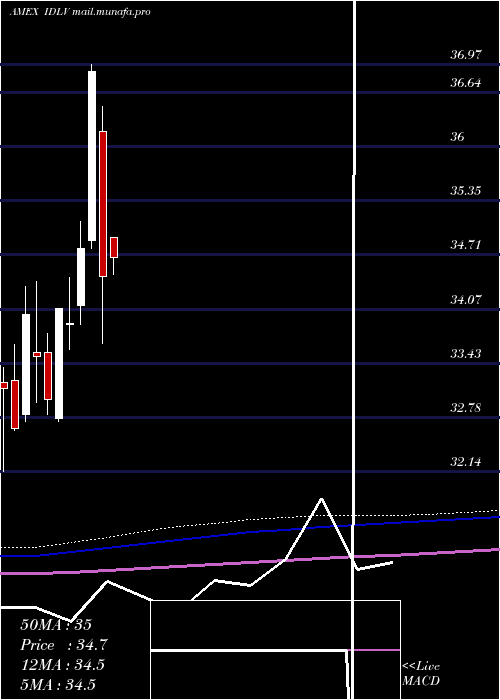Click the tallest white candlestick near 36.97
Image resolution: width=500 pixels, height=700 pixels.
point(92,156)
